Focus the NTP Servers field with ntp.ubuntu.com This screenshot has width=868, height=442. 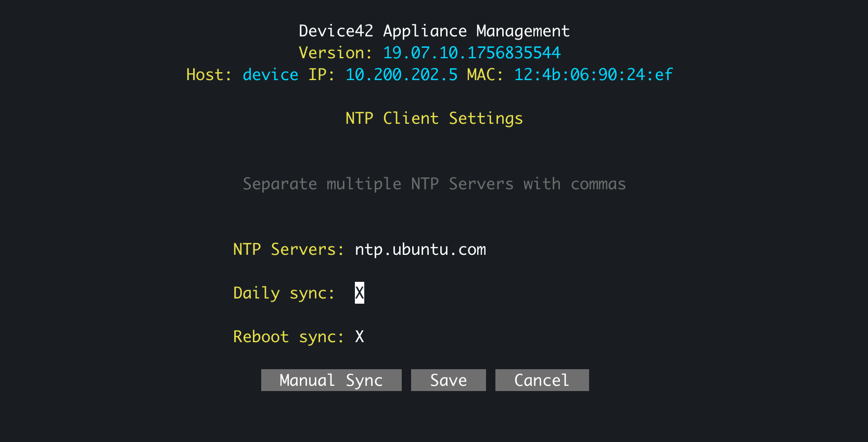click(x=420, y=250)
